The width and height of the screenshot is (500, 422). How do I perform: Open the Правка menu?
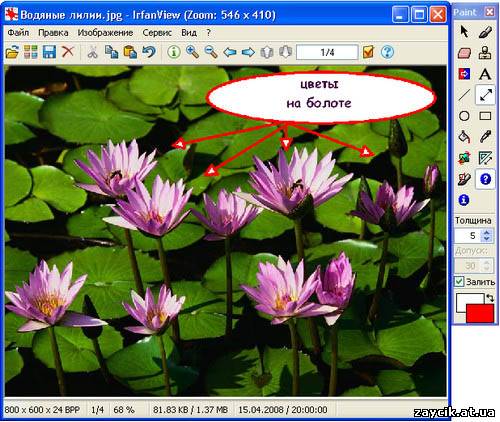point(53,33)
